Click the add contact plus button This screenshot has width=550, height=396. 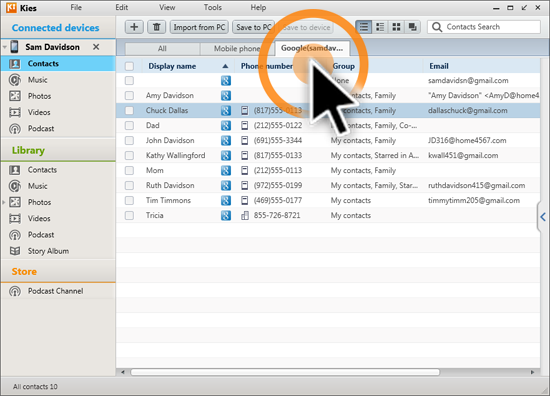pyautogui.click(x=134, y=27)
